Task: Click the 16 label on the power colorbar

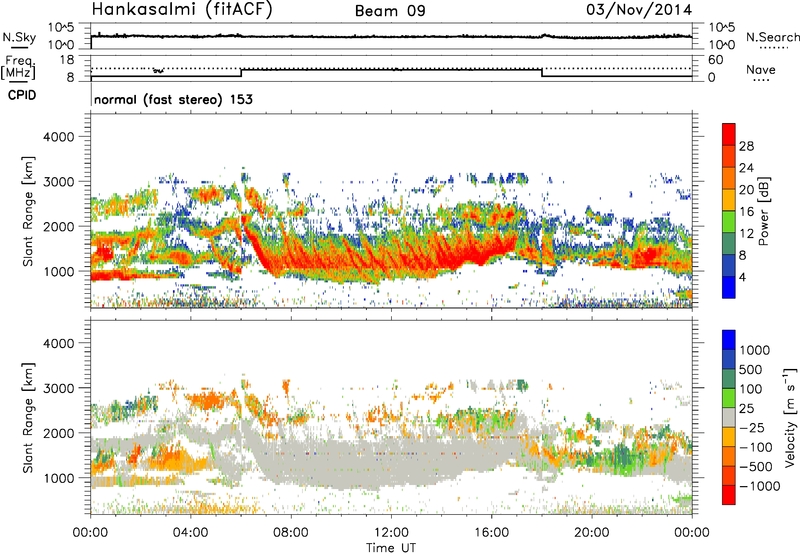Action: pos(746,212)
